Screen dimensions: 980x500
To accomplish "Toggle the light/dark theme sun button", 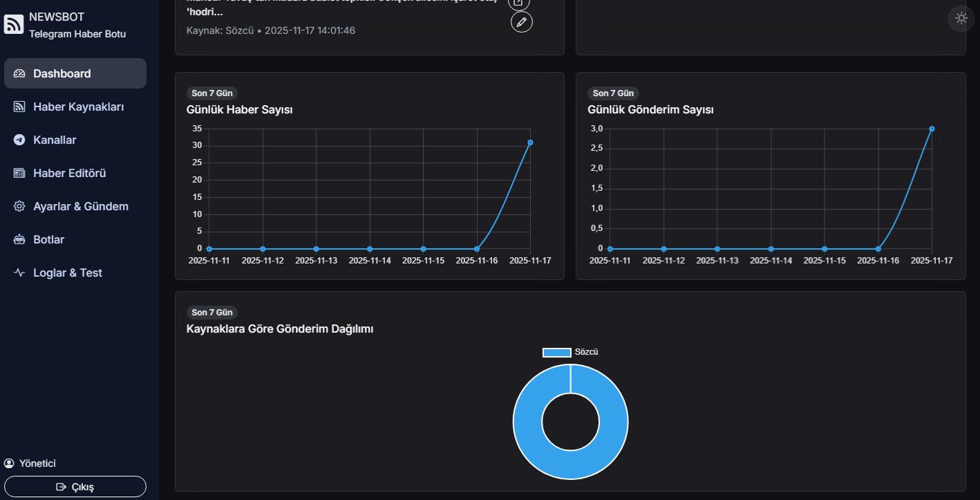I will click(961, 19).
